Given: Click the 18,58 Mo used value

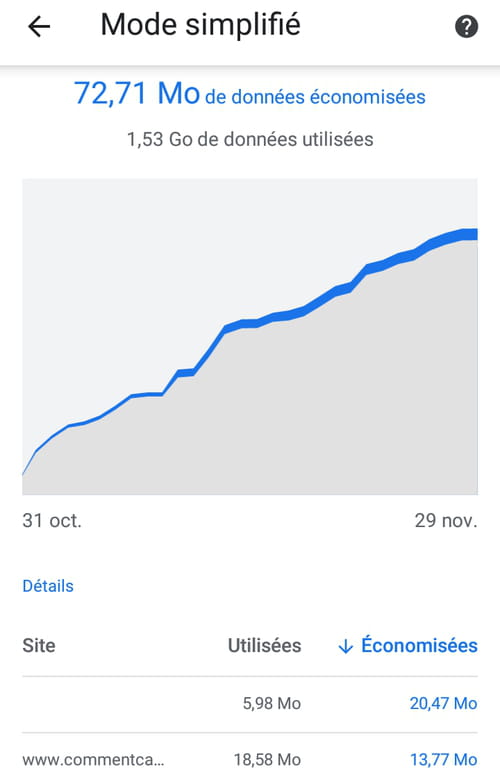Looking at the screenshot, I should [x=267, y=760].
